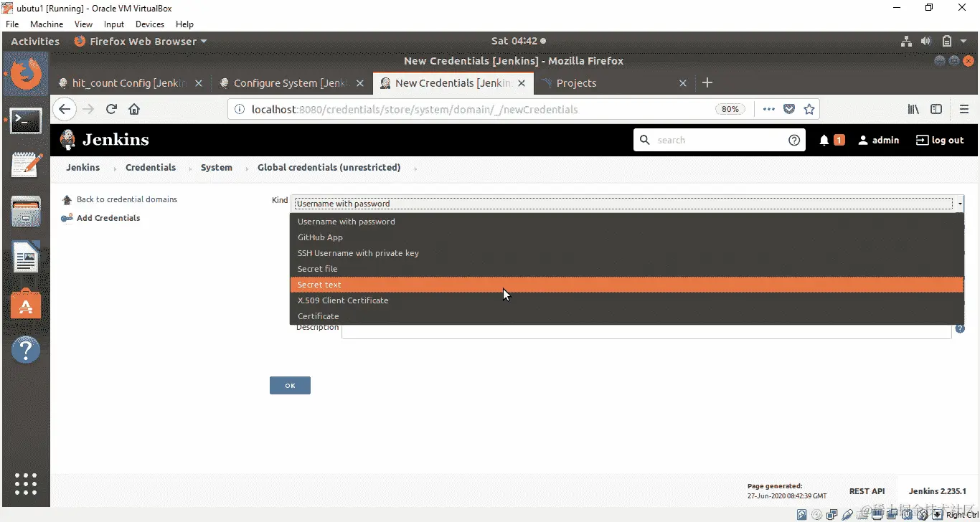980x522 pixels.
Task: Open Firefox hamburger menu
Action: click(x=964, y=109)
